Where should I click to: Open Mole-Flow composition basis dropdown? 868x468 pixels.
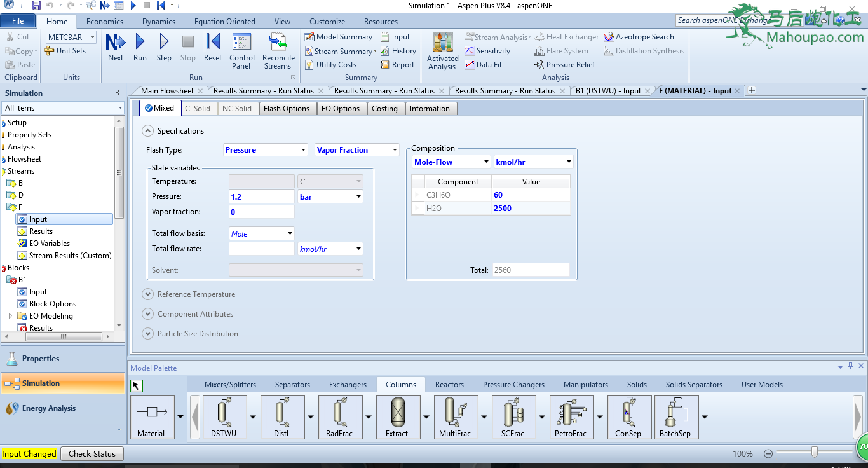[486, 162]
